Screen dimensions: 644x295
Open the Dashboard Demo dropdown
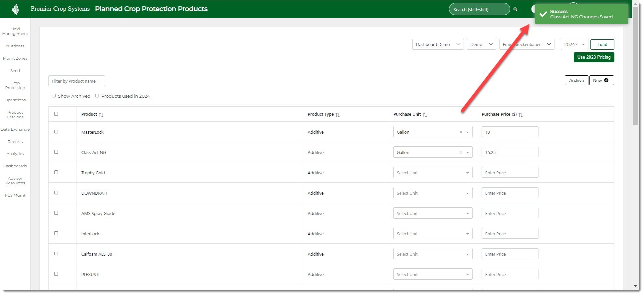tap(438, 44)
